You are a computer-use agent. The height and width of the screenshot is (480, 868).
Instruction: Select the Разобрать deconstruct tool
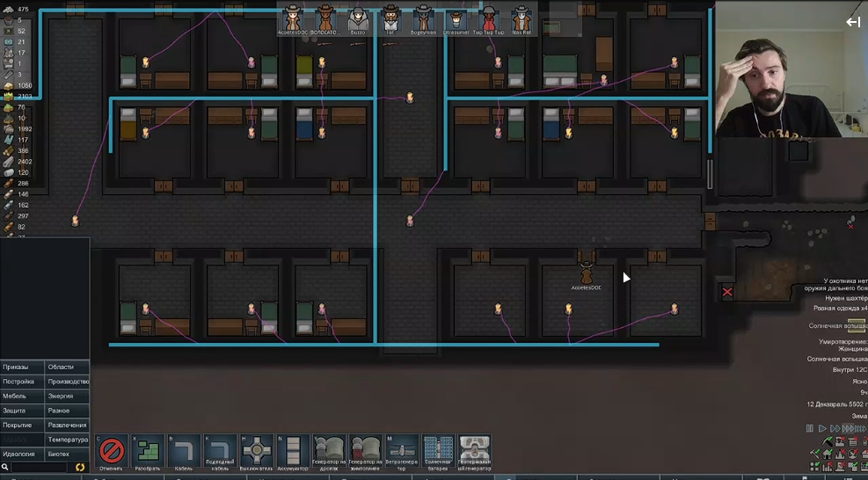pyautogui.click(x=148, y=451)
